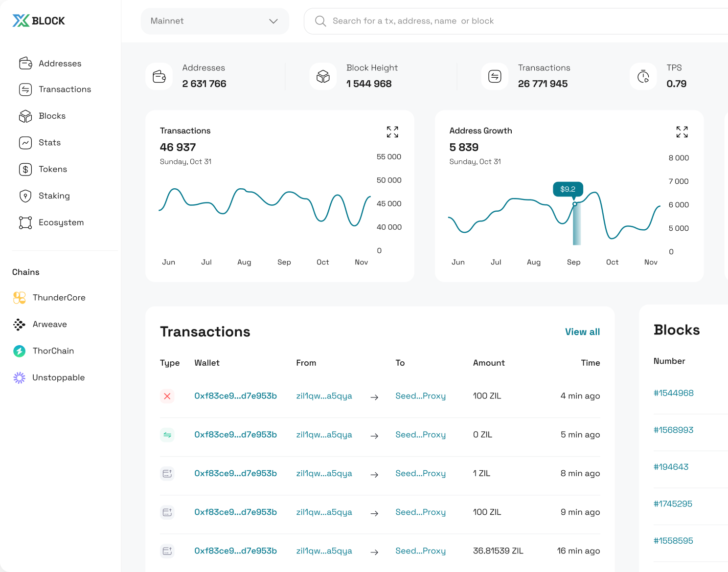Click the Block Height cube icon
This screenshot has width=728, height=572.
[x=323, y=76]
